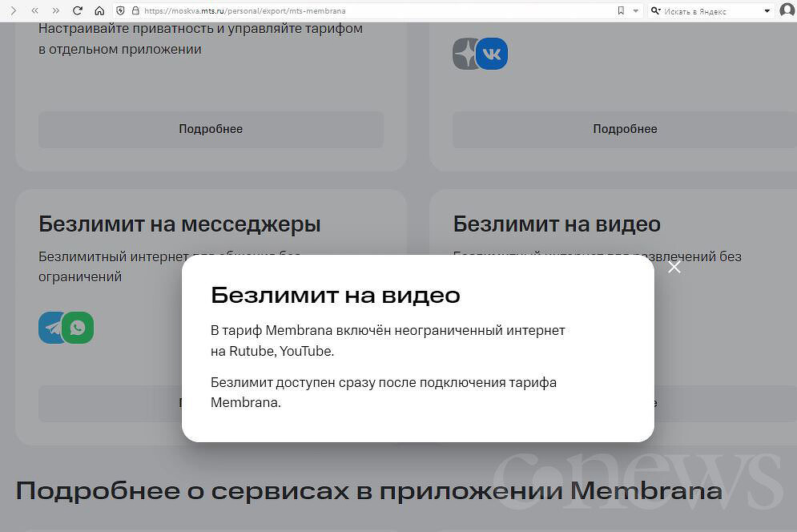The width and height of the screenshot is (797, 532).
Task: Click text Безлимит доступен сразу после подключения
Action: click(358, 382)
